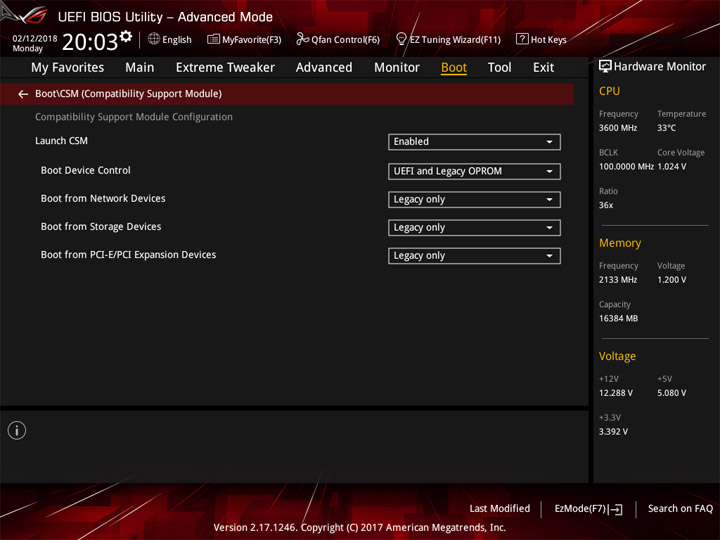
Task: Click the 1.024 V core voltage value
Action: coord(672,166)
